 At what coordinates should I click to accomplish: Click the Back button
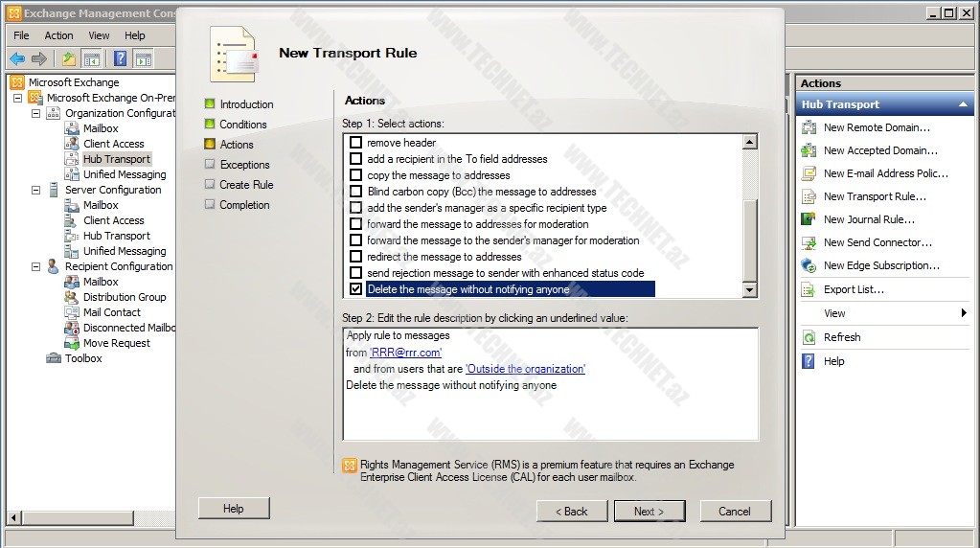click(572, 512)
